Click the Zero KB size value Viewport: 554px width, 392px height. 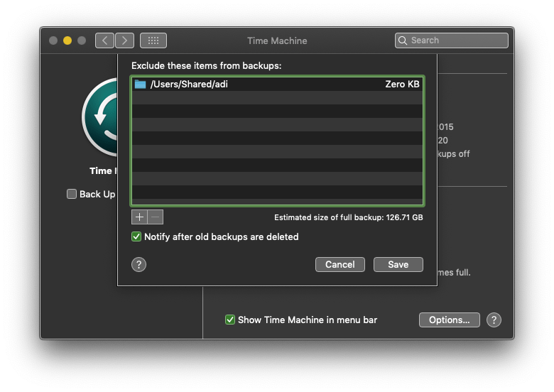point(402,84)
